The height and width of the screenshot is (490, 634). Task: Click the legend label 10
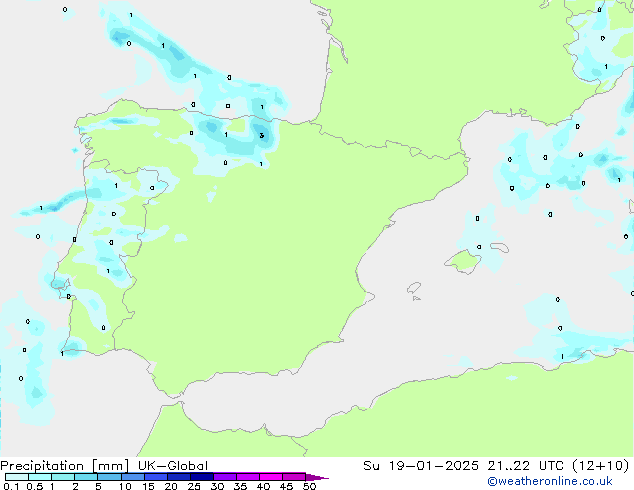pos(125,486)
